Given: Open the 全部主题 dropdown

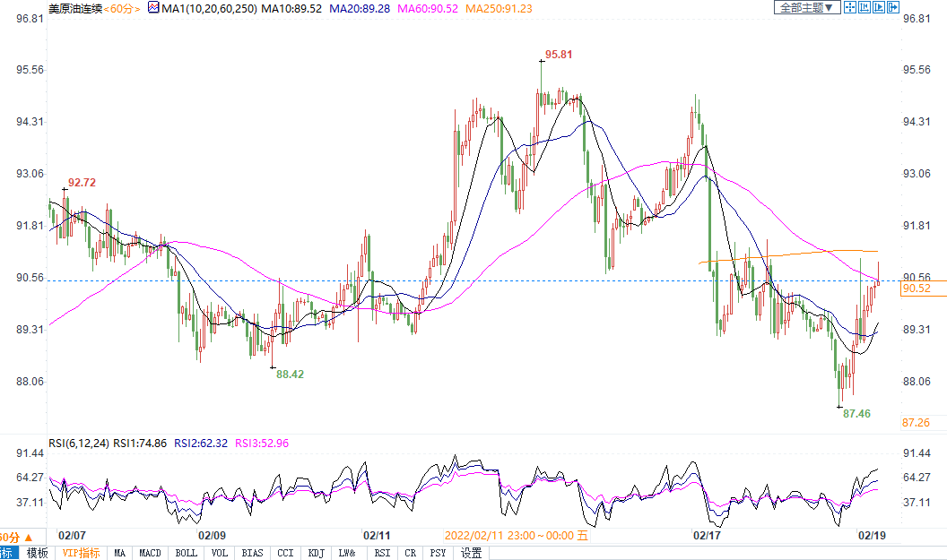Looking at the screenshot, I should coord(807,7).
